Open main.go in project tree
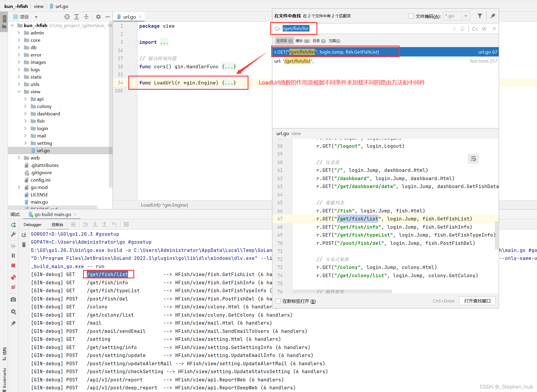This screenshot has height=392, width=537. click(39, 202)
